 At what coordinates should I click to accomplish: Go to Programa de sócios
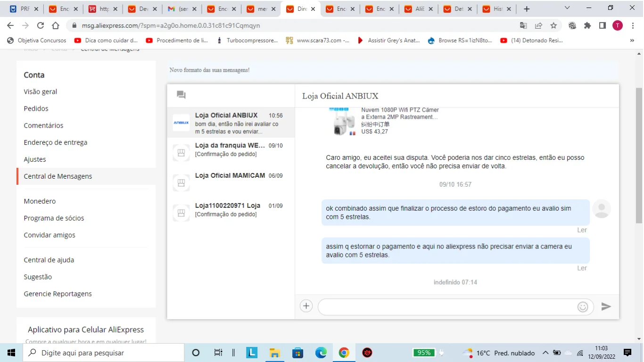[x=54, y=218]
